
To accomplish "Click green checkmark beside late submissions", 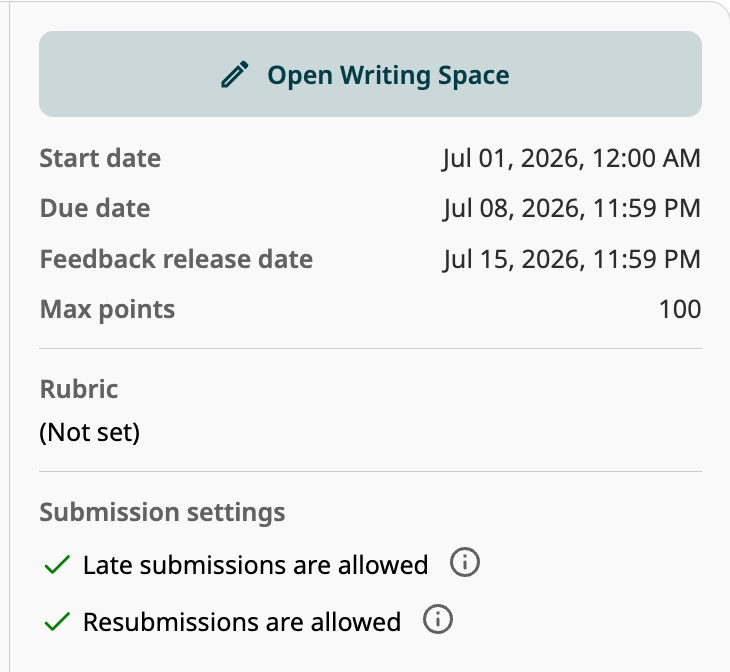I will (x=57, y=565).
